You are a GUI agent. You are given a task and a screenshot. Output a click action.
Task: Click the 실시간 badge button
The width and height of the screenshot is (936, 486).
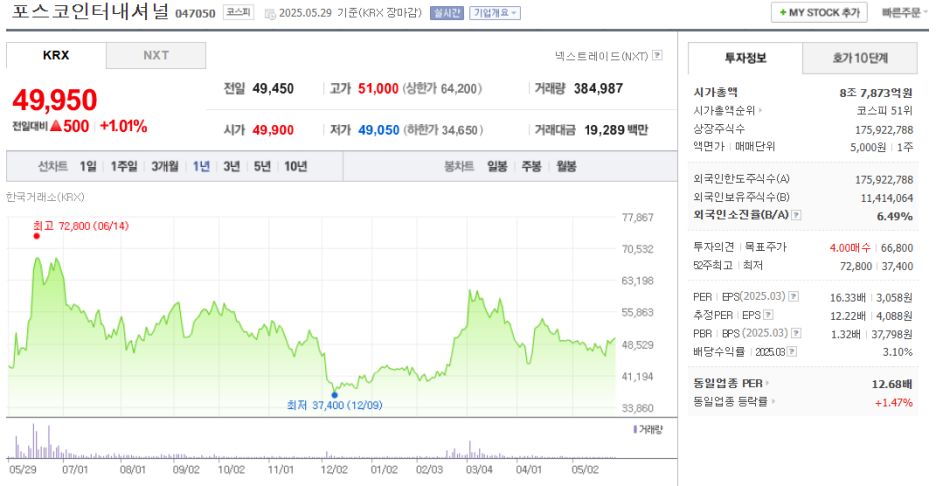[447, 13]
